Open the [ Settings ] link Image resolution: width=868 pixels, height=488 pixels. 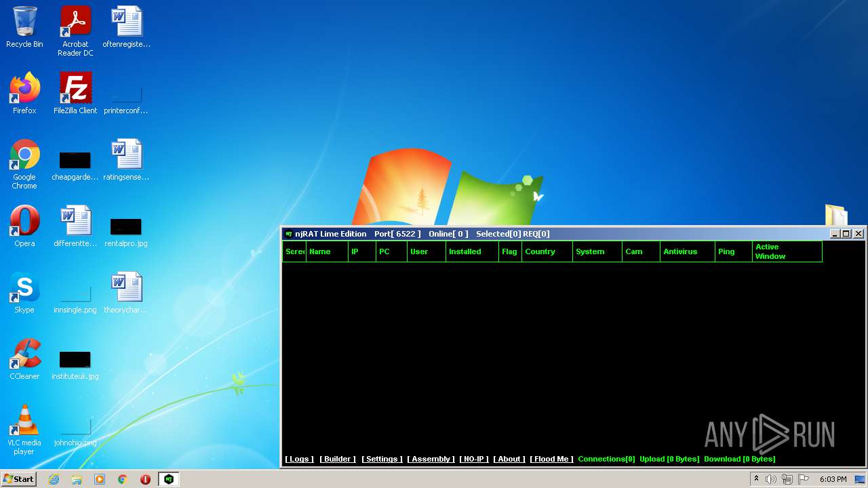382,459
